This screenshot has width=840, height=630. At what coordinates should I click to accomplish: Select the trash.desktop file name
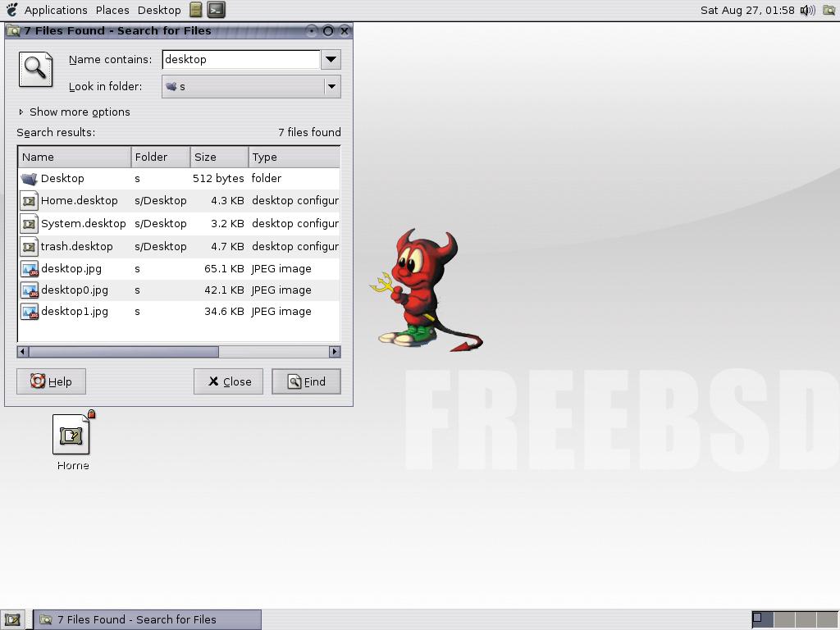(76, 246)
